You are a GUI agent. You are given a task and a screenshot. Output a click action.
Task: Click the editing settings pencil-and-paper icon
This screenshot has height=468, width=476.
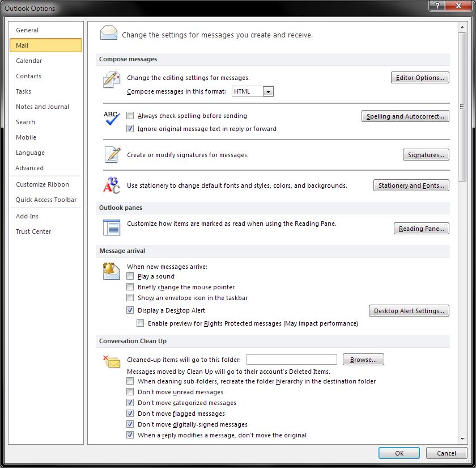(x=112, y=79)
